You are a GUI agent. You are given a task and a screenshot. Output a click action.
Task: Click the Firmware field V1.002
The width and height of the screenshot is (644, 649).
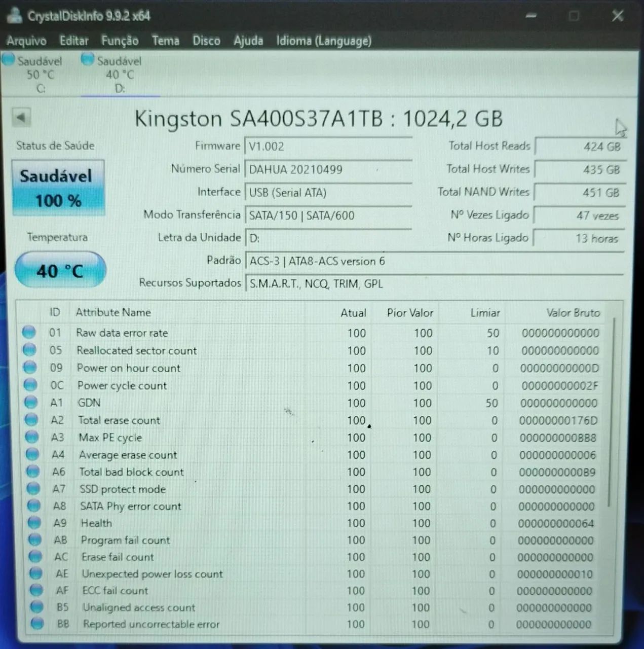pos(328,147)
